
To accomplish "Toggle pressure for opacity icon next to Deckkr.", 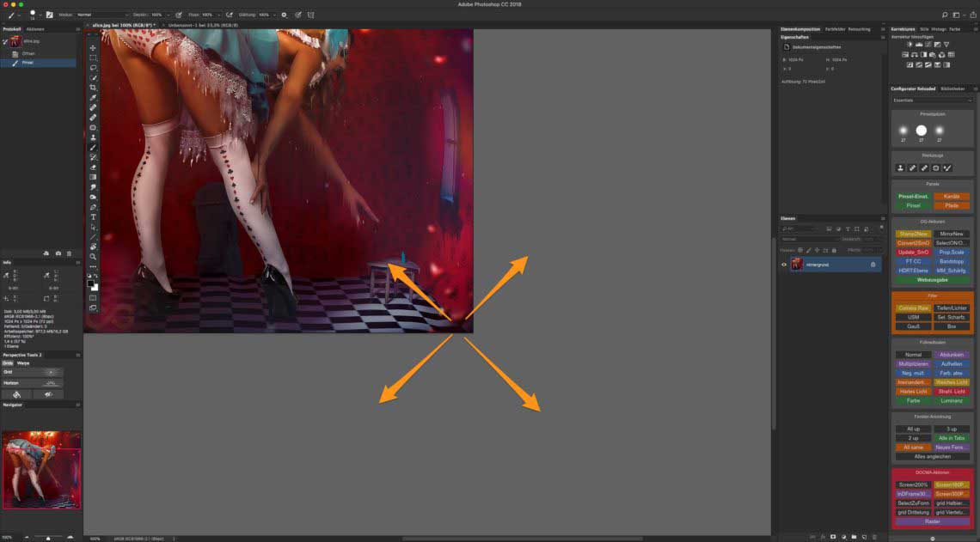I will coord(179,15).
